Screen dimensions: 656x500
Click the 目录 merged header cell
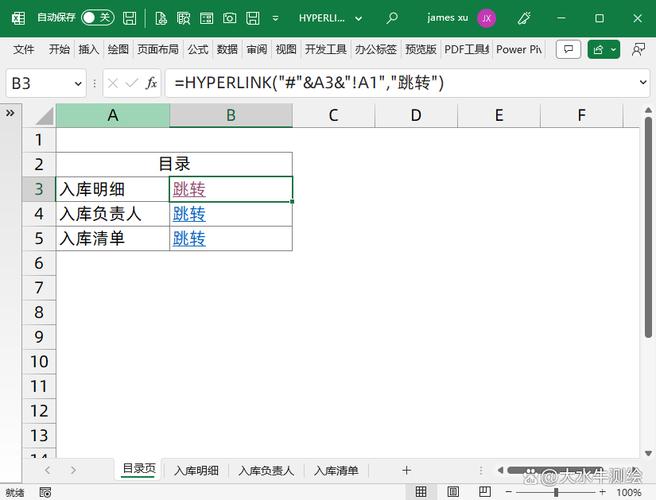tap(174, 164)
